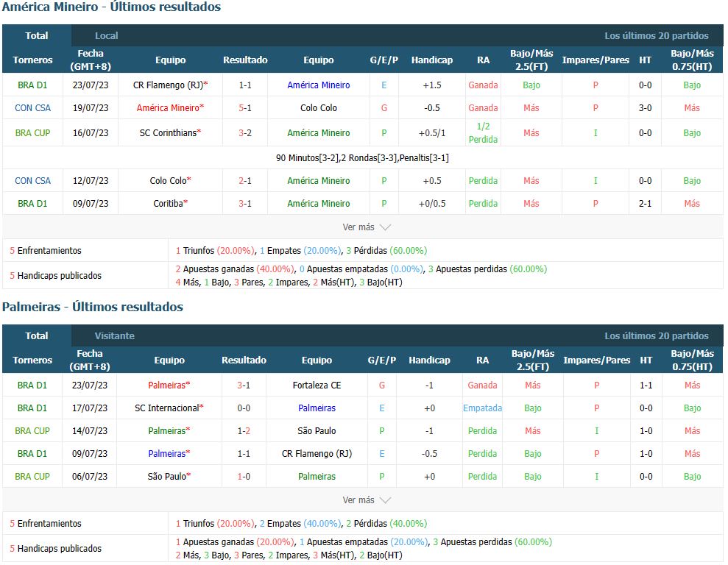Open CR Flamengo (RJ) in Palmeiras table

pos(317,453)
